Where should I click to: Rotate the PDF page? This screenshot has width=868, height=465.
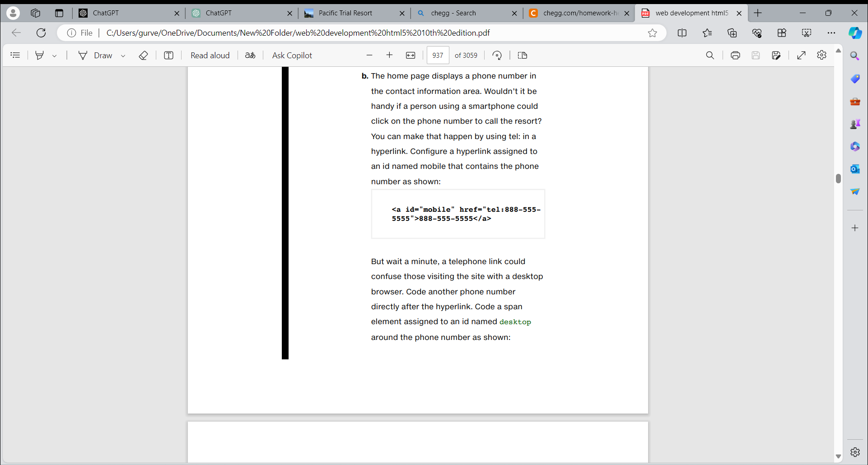pos(496,55)
